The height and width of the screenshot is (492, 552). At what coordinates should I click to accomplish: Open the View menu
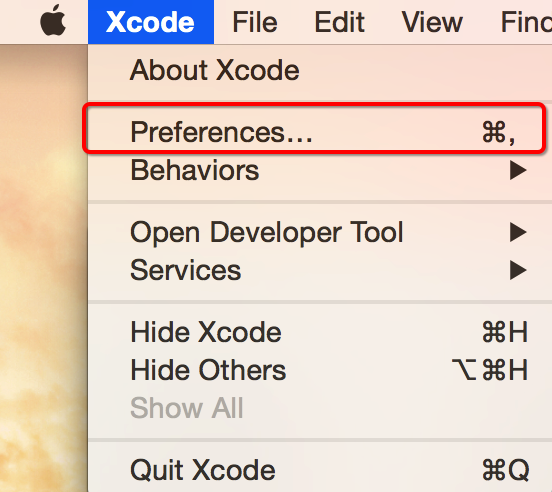click(x=432, y=22)
